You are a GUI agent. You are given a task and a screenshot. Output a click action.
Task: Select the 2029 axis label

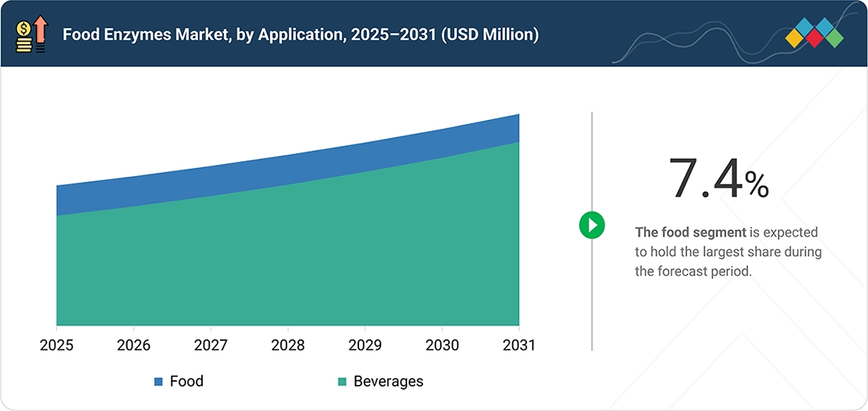[x=365, y=346]
